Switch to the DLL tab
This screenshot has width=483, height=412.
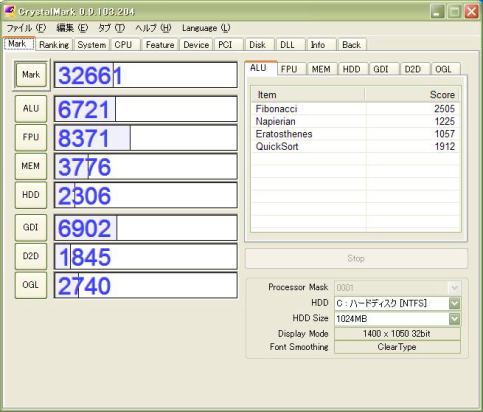point(290,45)
